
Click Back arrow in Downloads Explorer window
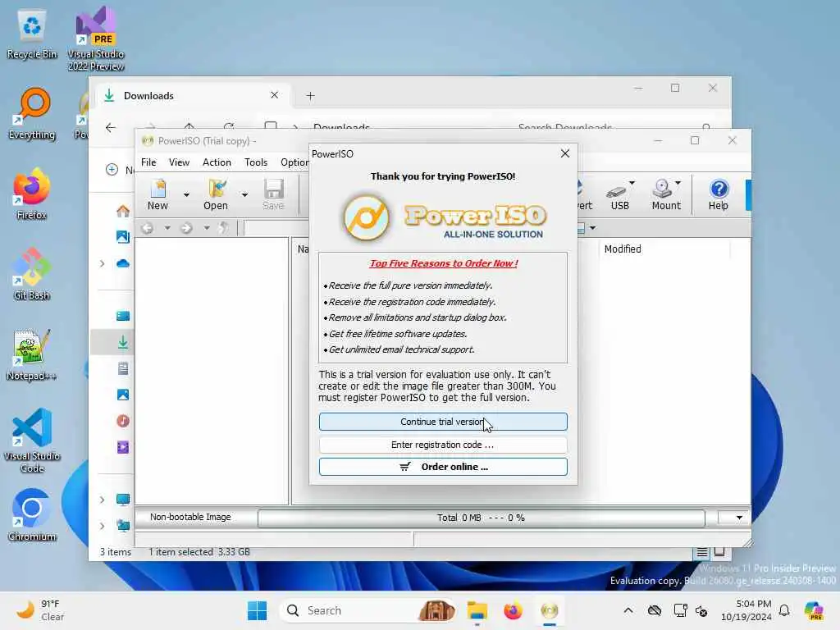click(x=111, y=127)
